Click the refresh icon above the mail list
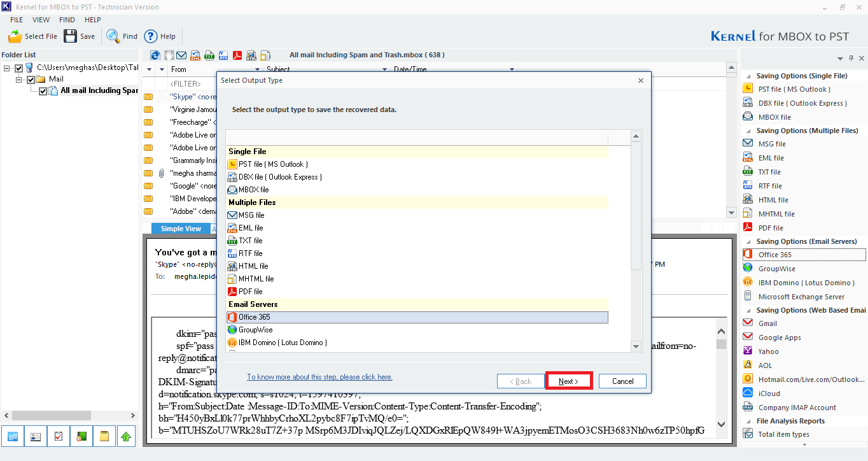The height and width of the screenshot is (461, 868). click(155, 55)
